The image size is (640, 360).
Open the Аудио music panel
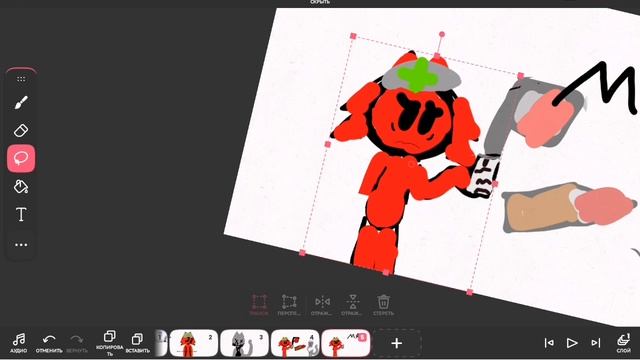(x=19, y=342)
